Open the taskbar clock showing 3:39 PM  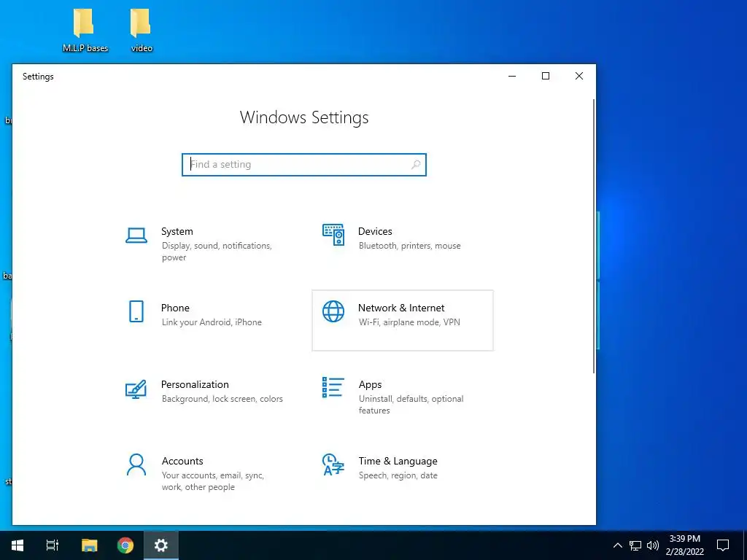coord(684,545)
